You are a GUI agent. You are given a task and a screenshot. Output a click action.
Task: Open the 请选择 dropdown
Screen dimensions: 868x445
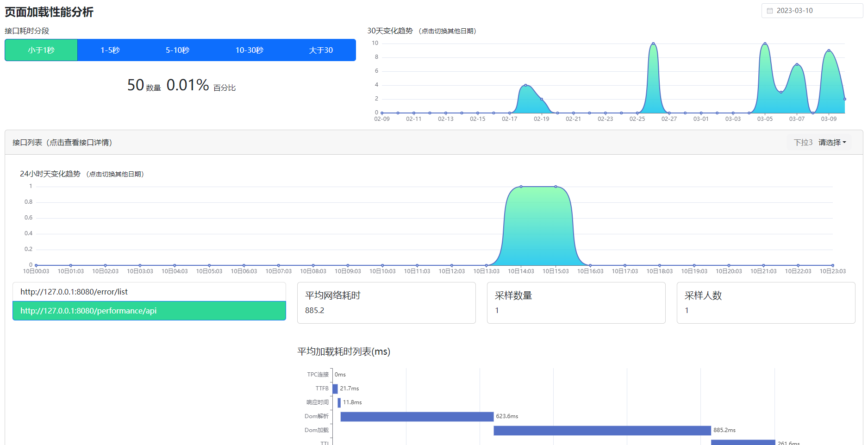pyautogui.click(x=832, y=143)
